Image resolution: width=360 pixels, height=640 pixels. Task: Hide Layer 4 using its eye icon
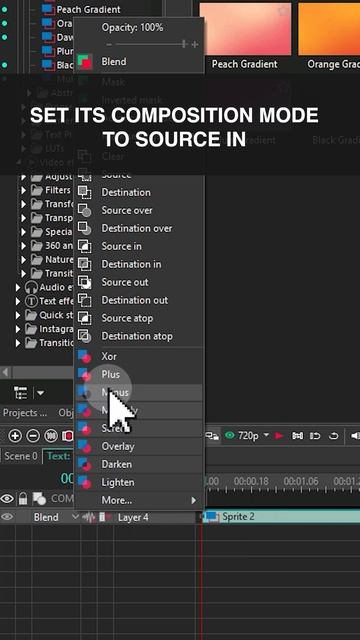[7, 517]
